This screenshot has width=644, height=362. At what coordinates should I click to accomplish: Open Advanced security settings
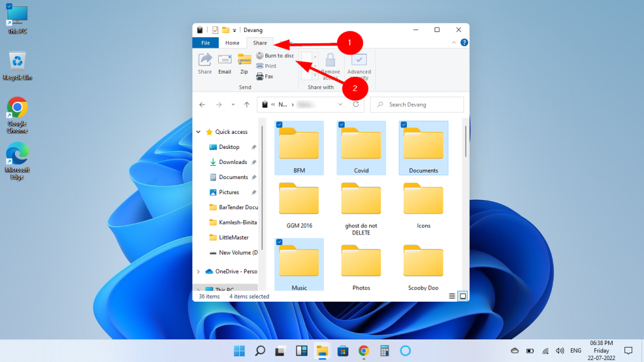[359, 66]
